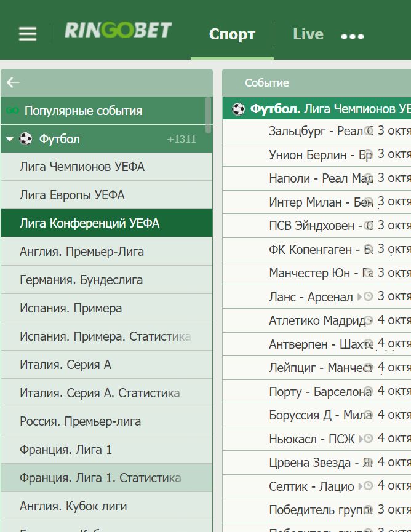Open Италия. Серия А. Статистика
The width and height of the screenshot is (411, 532).
(x=106, y=393)
